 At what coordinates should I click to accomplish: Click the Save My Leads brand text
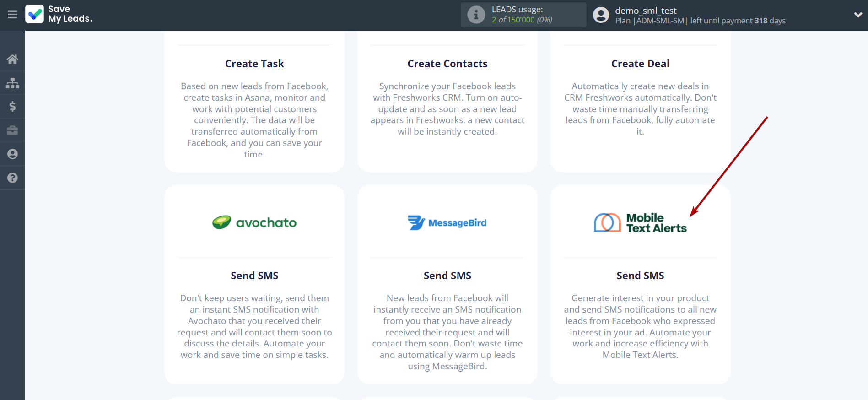click(x=70, y=14)
